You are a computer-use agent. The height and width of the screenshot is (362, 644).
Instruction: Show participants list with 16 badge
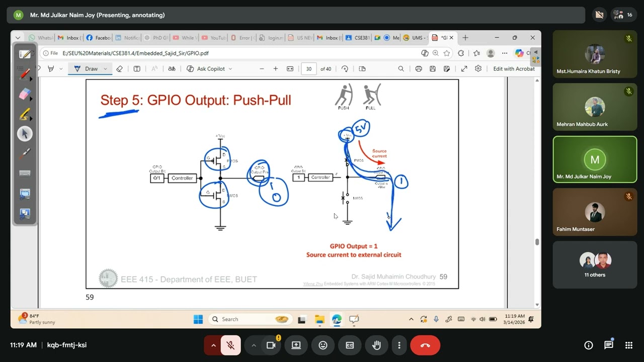(x=624, y=15)
